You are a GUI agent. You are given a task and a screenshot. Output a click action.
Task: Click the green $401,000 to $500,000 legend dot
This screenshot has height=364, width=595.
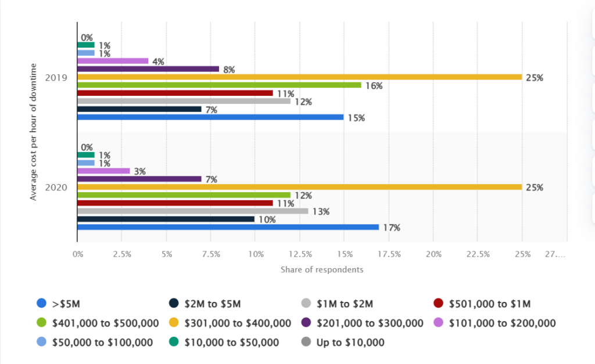click(41, 323)
